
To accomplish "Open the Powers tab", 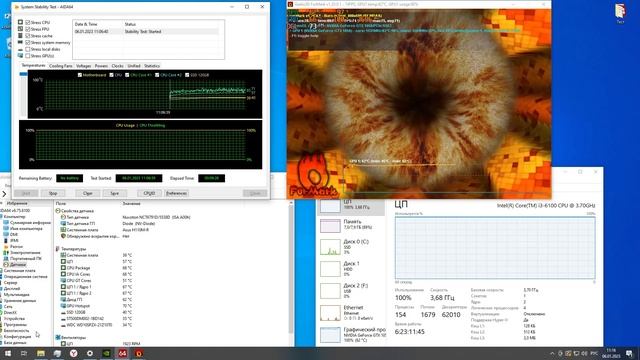I will pos(101,66).
